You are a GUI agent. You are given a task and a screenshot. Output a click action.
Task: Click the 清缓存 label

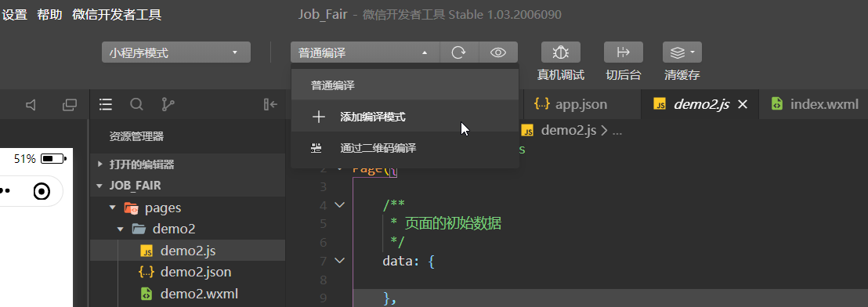click(x=682, y=75)
